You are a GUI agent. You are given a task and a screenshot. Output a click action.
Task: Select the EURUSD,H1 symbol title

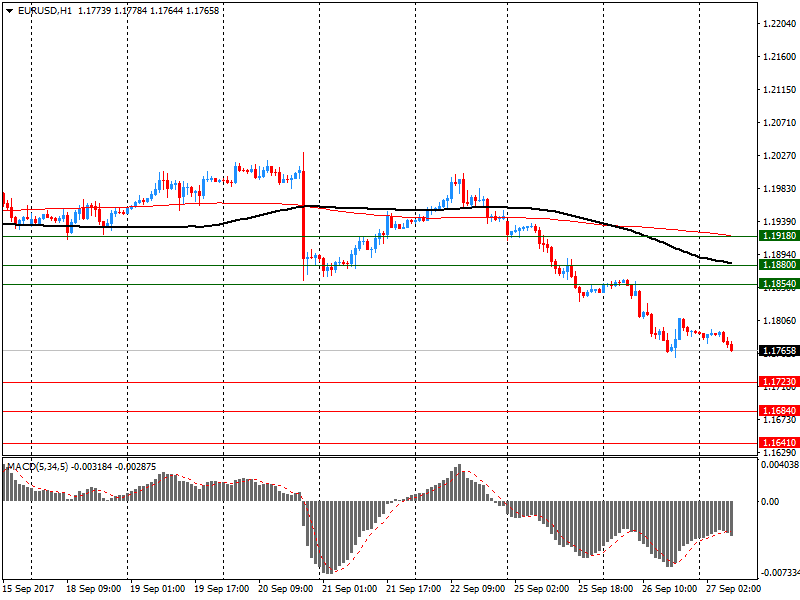pyautogui.click(x=45, y=11)
